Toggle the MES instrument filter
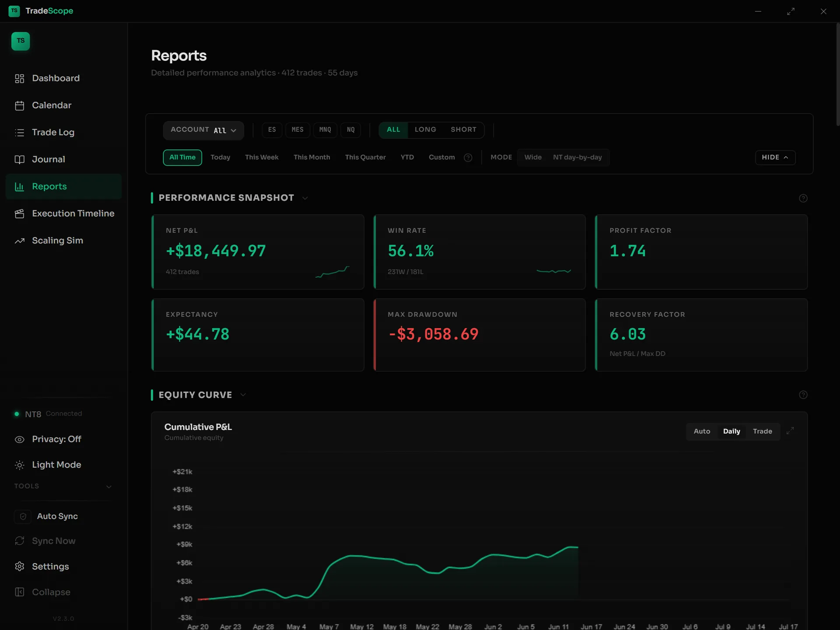This screenshot has height=630, width=840. pyautogui.click(x=297, y=130)
